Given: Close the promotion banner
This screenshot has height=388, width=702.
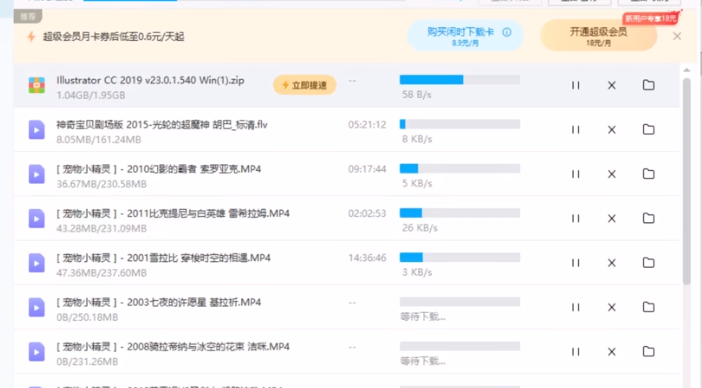Looking at the screenshot, I should point(677,36).
